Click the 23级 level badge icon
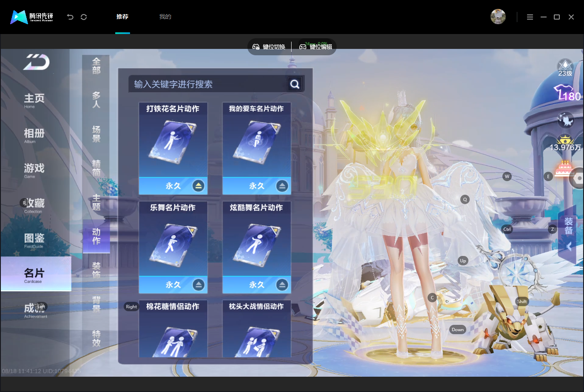 pos(565,68)
